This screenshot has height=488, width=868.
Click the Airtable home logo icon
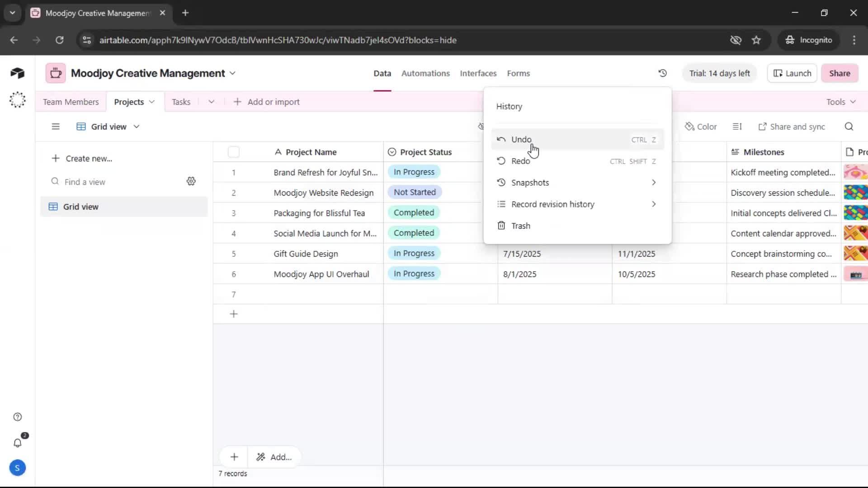[17, 73]
